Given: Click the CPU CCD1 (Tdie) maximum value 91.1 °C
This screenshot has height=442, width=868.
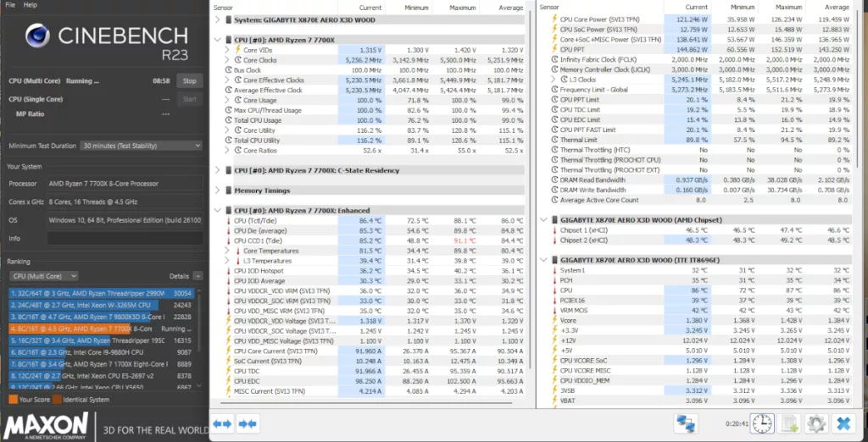Looking at the screenshot, I should [465, 240].
